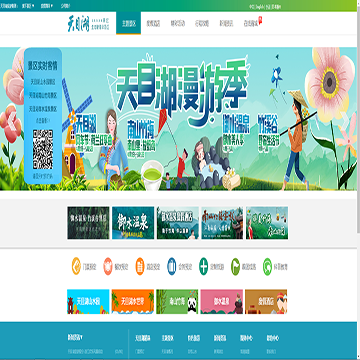Viewport: 360px width, 360px height.
Task: Click the green flag circle icon
Action: click(236, 267)
